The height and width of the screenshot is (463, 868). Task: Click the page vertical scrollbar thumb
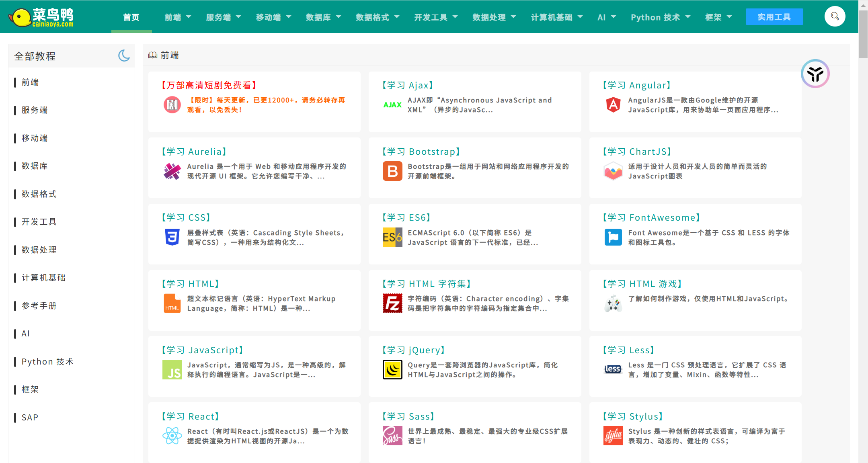click(x=863, y=34)
